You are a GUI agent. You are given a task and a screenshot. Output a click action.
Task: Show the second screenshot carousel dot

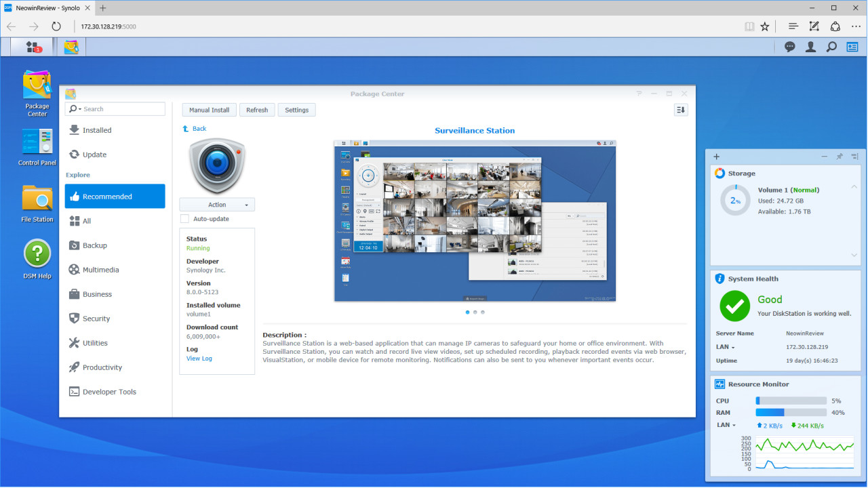[475, 312]
